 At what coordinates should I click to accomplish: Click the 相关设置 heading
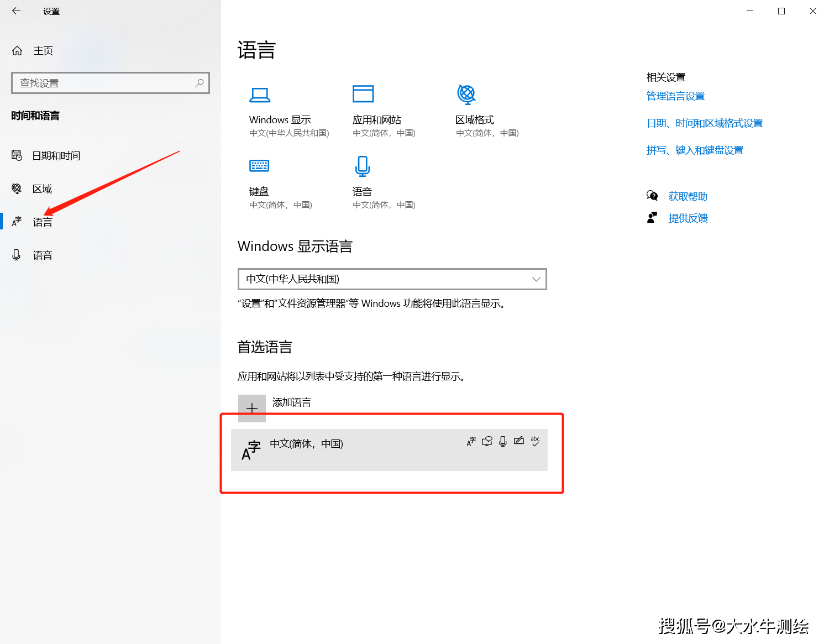666,77
